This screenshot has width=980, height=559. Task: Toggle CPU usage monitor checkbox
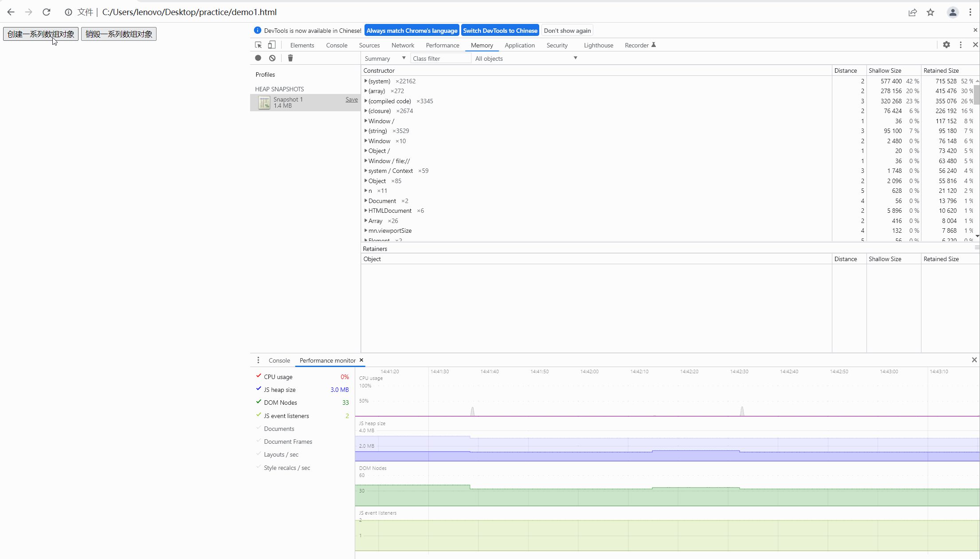coord(259,375)
